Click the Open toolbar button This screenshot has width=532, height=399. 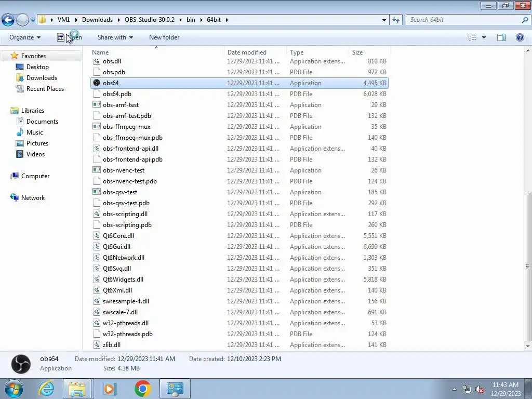point(70,37)
